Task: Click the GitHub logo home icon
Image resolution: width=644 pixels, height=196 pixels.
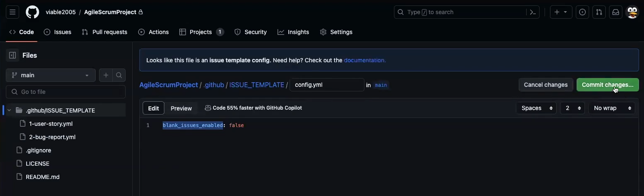Action: tap(32, 12)
